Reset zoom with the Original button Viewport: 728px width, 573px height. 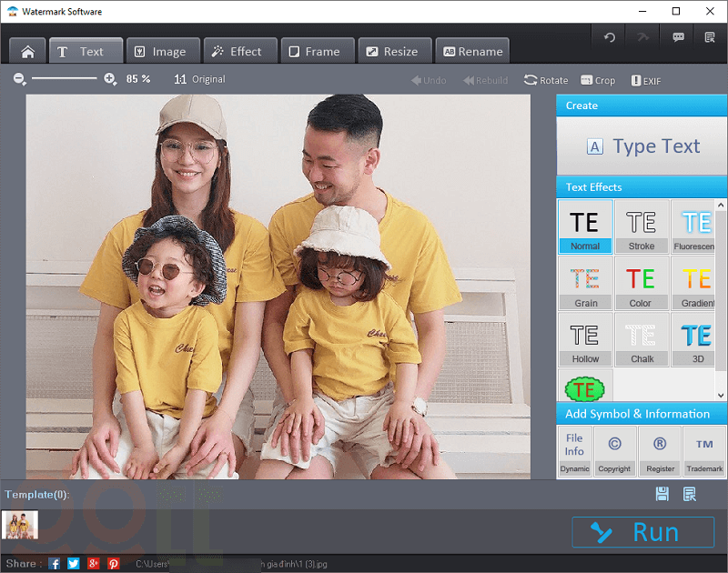coord(200,79)
